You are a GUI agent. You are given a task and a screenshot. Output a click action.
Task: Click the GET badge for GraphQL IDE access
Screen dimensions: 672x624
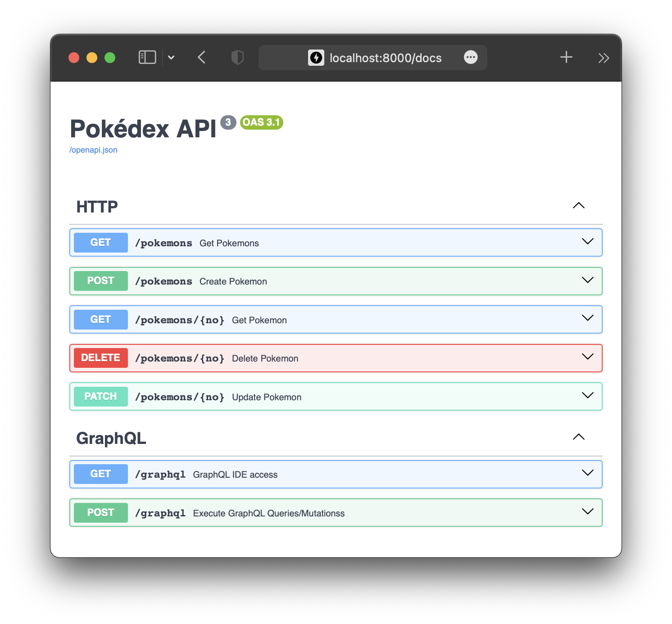(101, 474)
